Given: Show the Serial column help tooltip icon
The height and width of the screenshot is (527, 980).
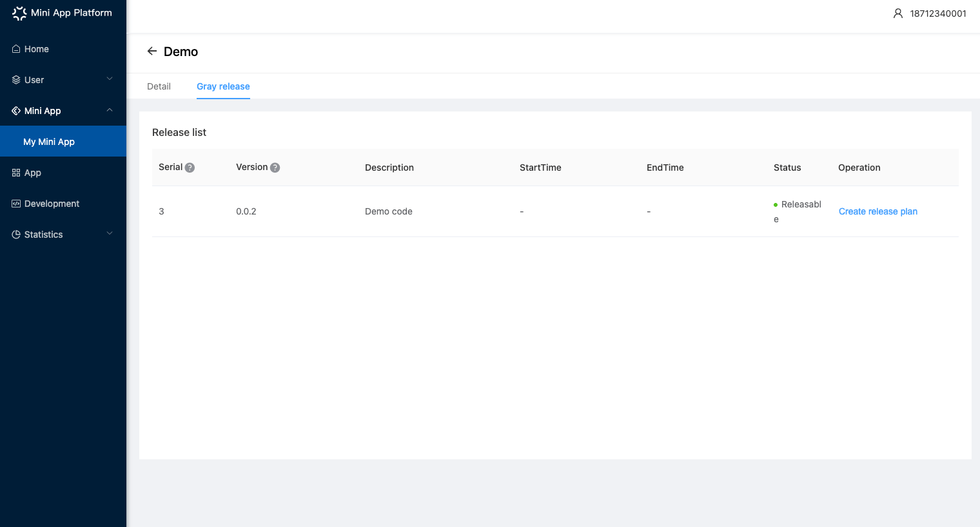Looking at the screenshot, I should click(190, 168).
